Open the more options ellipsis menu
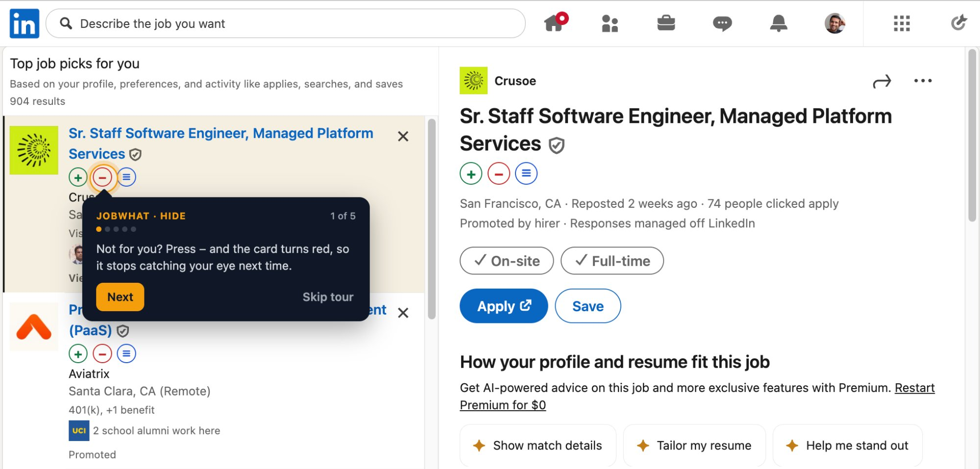 [x=923, y=81]
